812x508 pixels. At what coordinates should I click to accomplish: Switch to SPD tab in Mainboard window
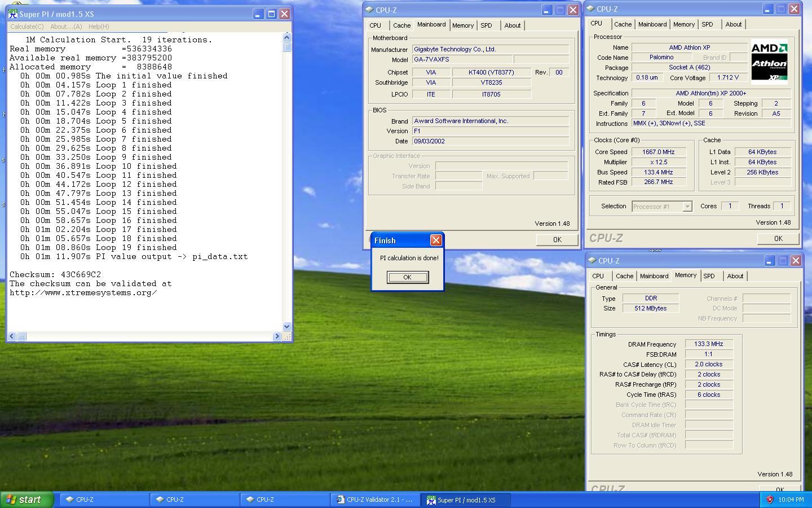[486, 25]
